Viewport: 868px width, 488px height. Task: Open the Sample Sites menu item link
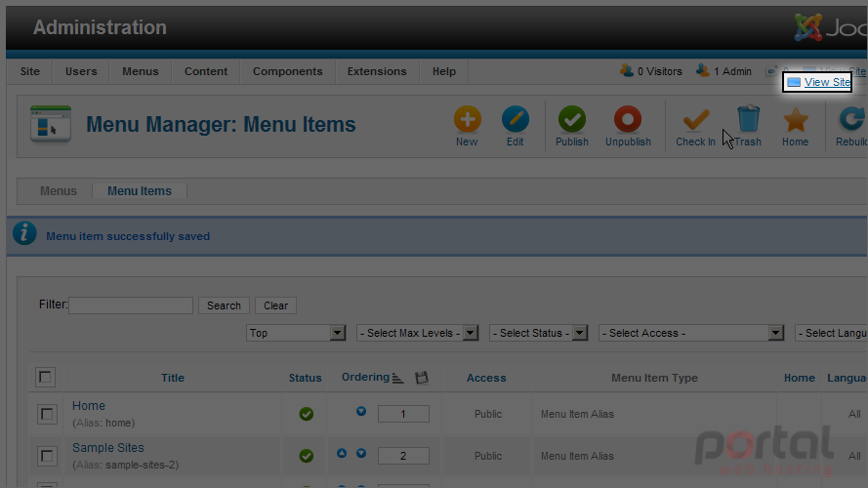point(108,448)
